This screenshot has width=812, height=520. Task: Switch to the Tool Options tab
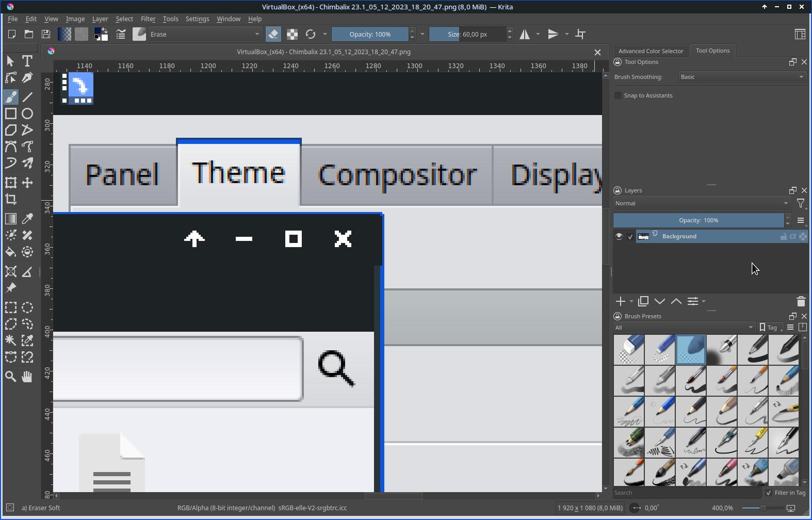coord(712,51)
